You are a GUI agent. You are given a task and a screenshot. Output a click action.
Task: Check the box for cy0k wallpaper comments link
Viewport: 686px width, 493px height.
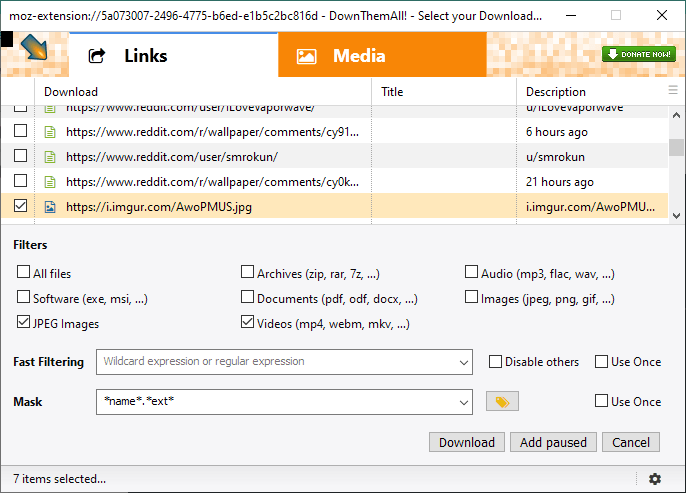click(21, 181)
